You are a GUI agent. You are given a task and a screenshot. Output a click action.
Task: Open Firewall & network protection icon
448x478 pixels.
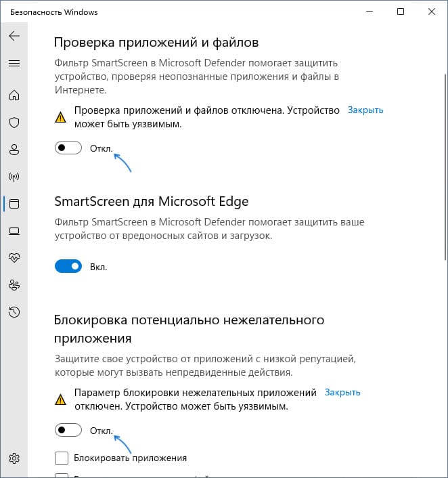(x=14, y=177)
